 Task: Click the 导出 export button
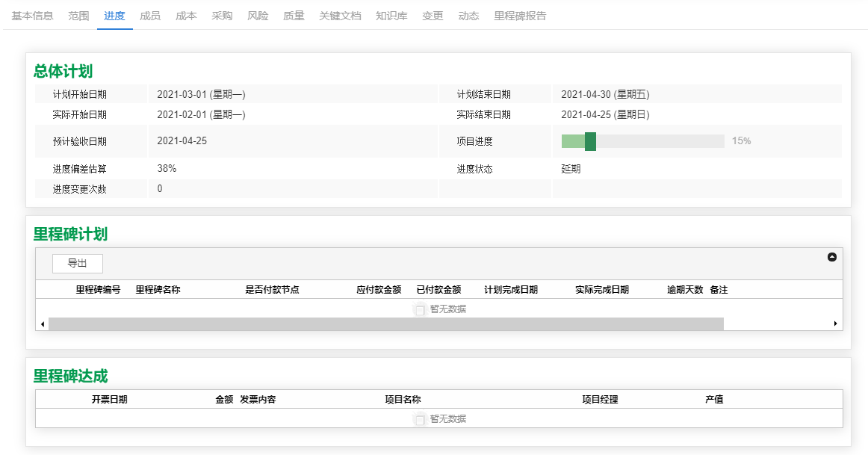(77, 263)
